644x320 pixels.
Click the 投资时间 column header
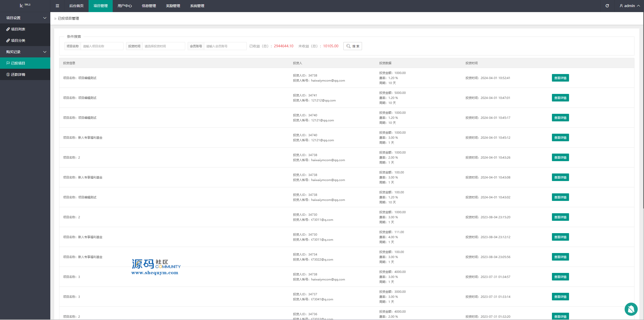[x=471, y=63]
